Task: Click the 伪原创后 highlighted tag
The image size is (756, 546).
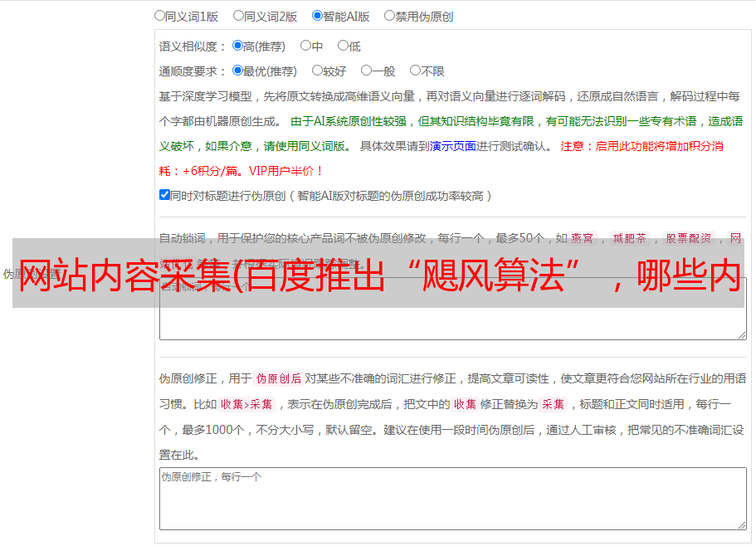Action: pos(279,378)
